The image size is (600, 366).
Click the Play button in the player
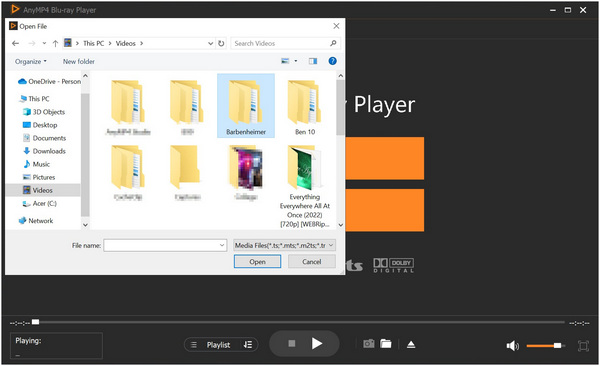tap(316, 343)
